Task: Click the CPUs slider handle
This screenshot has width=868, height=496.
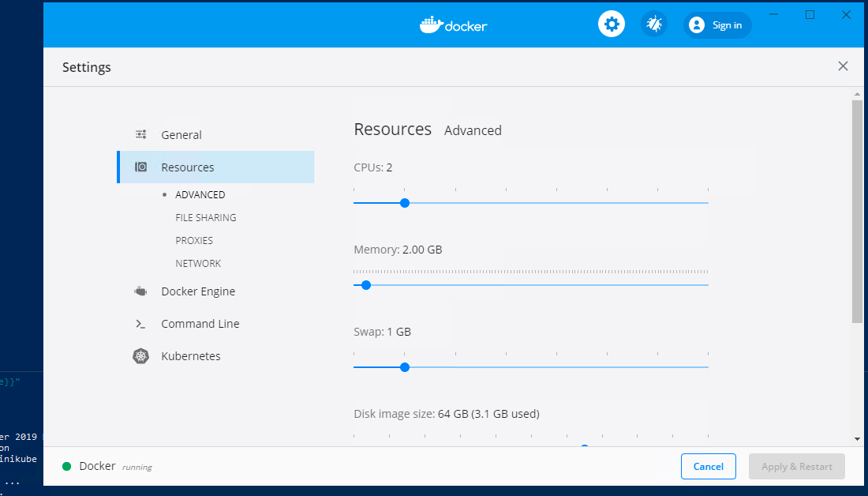Action: pos(405,203)
